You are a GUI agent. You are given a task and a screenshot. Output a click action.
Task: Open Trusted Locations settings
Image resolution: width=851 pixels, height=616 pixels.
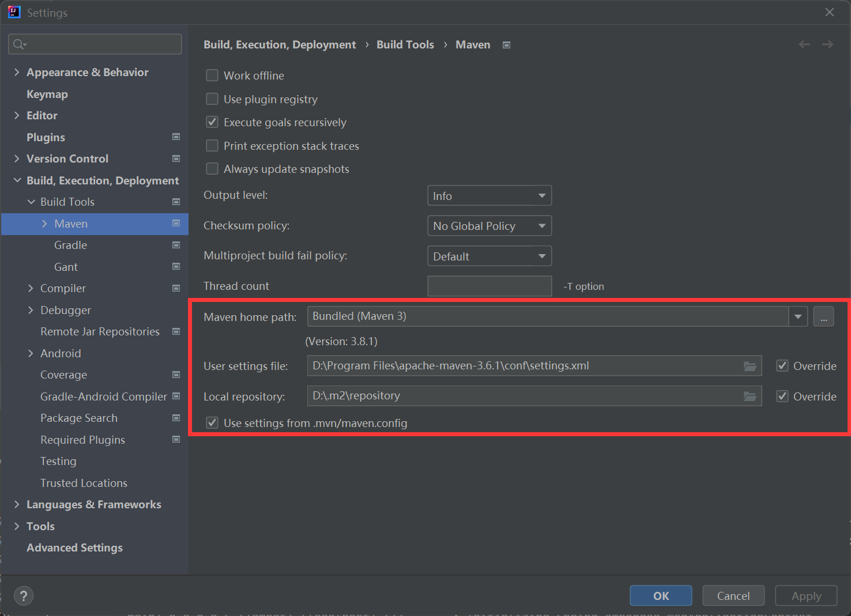[x=84, y=483]
